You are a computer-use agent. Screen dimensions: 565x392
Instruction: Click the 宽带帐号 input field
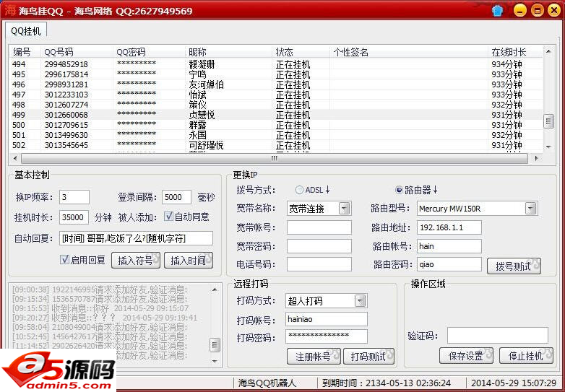[x=319, y=227]
